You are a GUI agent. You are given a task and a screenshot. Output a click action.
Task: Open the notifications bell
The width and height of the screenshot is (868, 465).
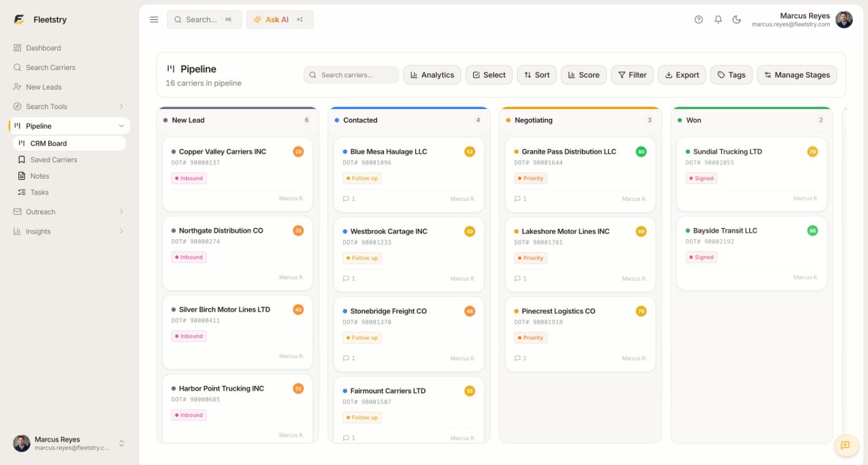[718, 20]
